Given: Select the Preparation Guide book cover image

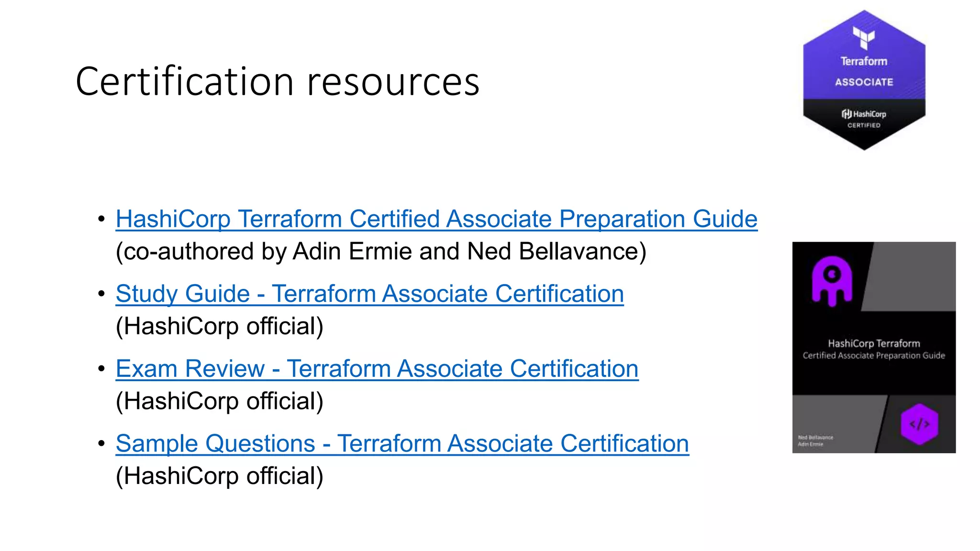Looking at the screenshot, I should pos(874,347).
